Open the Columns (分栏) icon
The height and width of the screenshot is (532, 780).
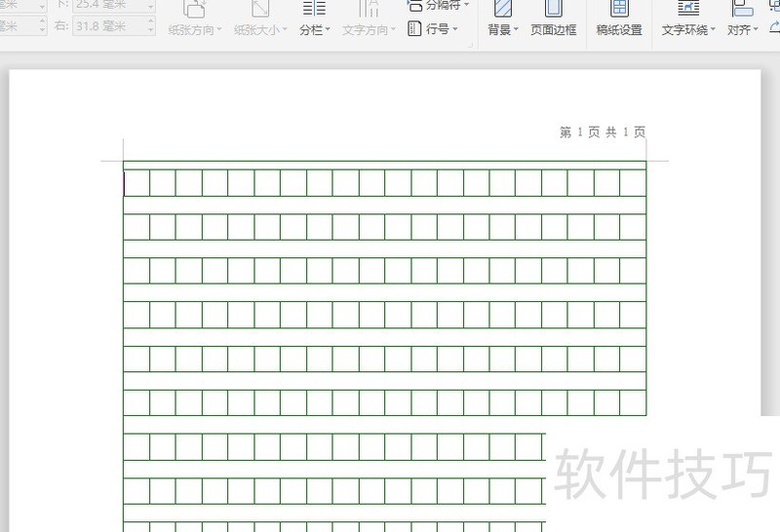(313, 9)
